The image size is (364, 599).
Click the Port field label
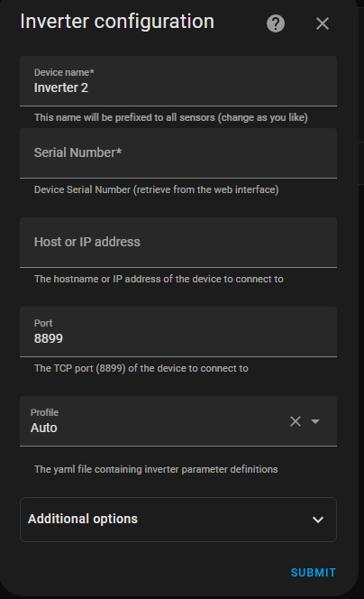(43, 323)
